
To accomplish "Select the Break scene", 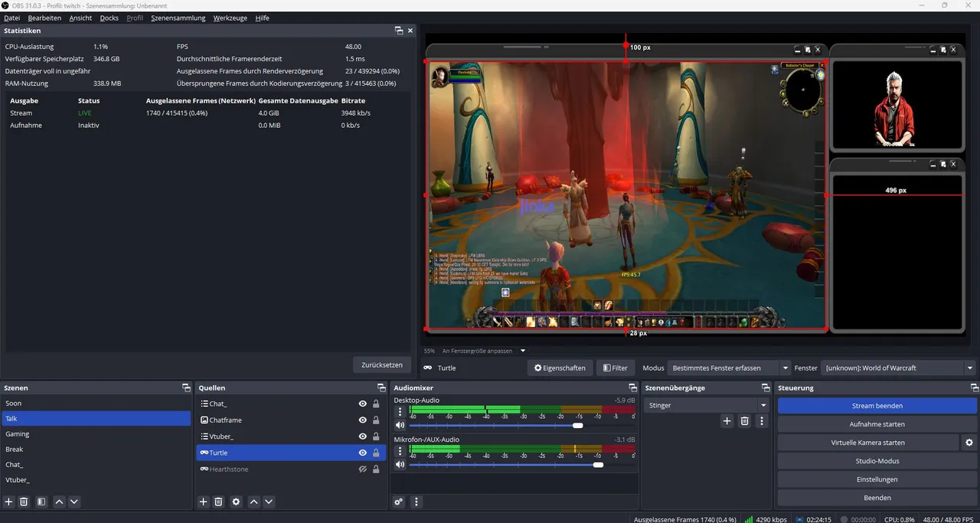I will (96, 449).
